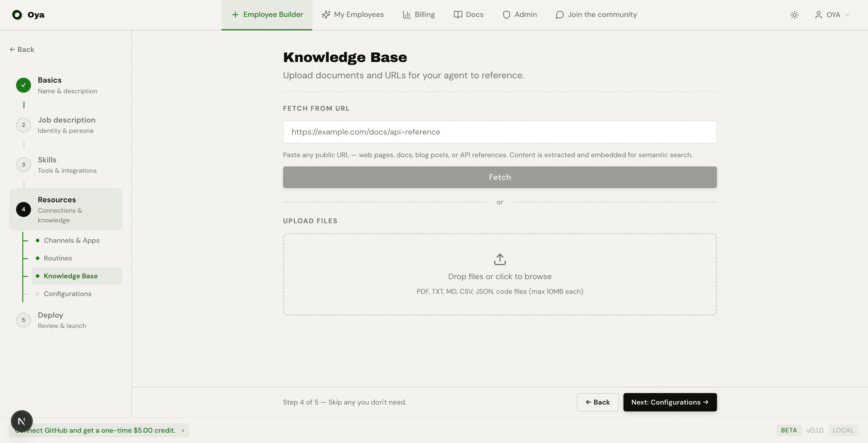
Task: Check Basics step completion indicator
Action: point(23,85)
